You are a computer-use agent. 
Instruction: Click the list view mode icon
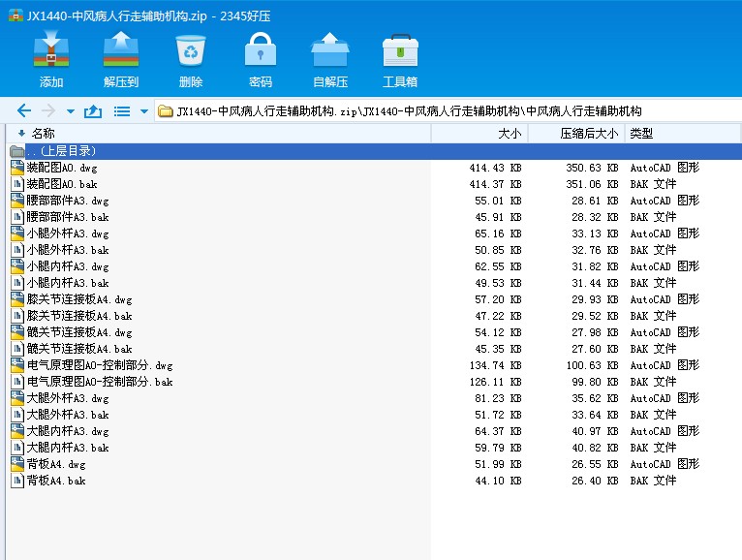coord(122,111)
